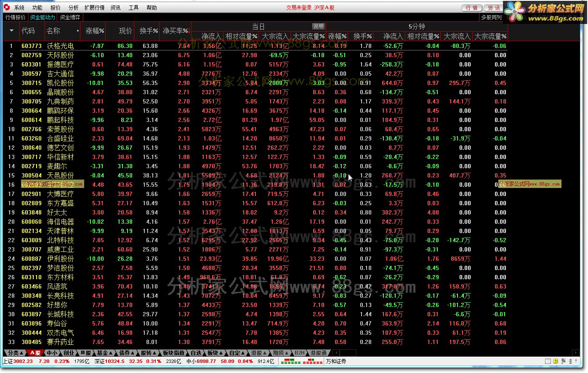The height and width of the screenshot is (373, 588).
Task: Expand the 基金 dropdown tab
Action: click(x=104, y=353)
